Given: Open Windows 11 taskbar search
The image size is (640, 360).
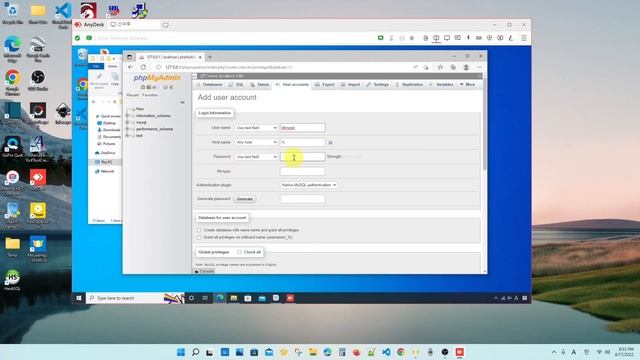Looking at the screenshot, I should coord(196,352).
